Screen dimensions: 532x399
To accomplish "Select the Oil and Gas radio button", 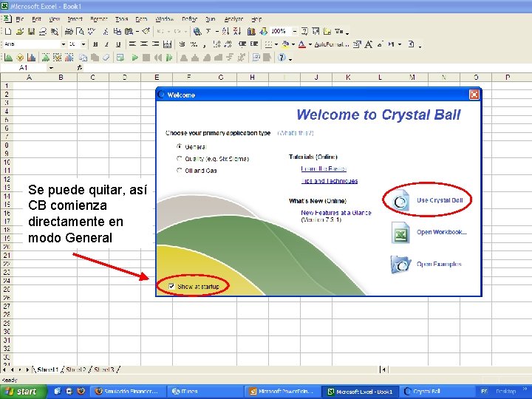I will click(179, 171).
